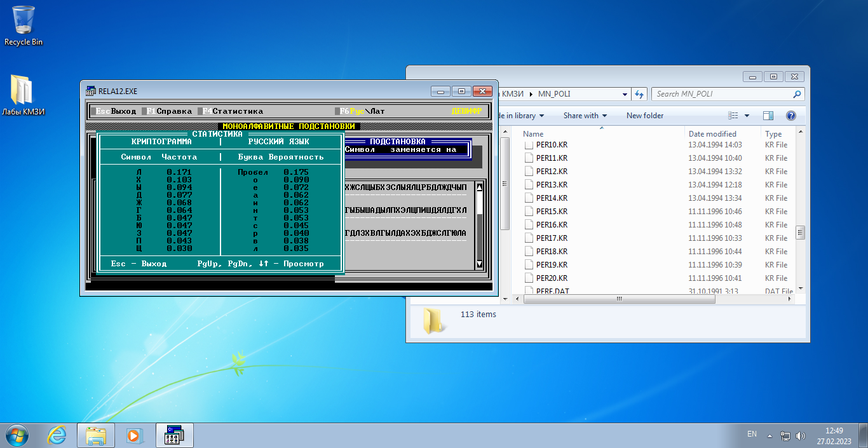
Task: Open the Recycle Bin desktop icon
Action: pyautogui.click(x=24, y=25)
